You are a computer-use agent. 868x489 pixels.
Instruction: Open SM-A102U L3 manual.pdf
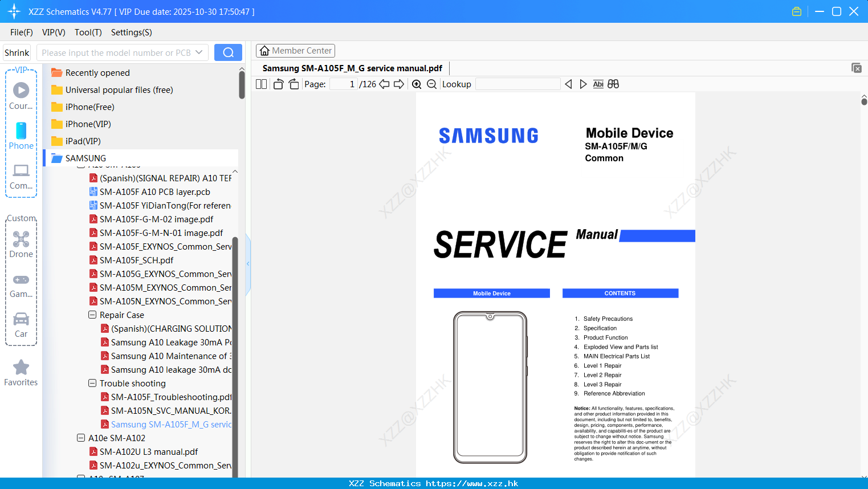(x=149, y=451)
